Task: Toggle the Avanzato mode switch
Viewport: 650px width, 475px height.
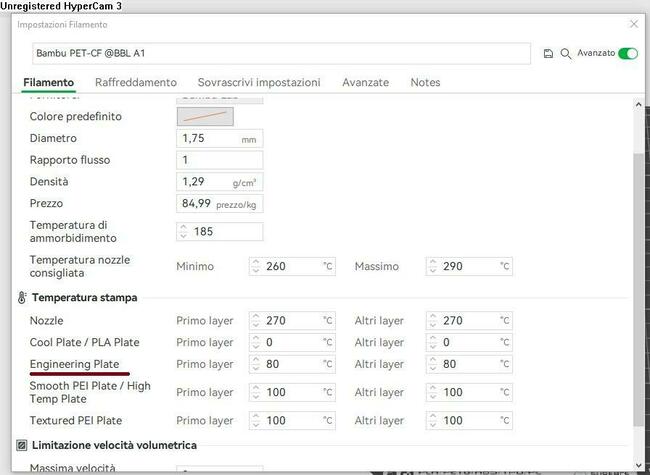Action: [x=627, y=53]
